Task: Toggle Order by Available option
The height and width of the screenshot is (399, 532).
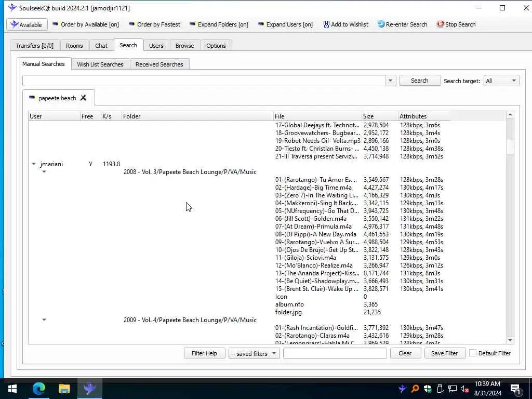Action: click(x=86, y=24)
